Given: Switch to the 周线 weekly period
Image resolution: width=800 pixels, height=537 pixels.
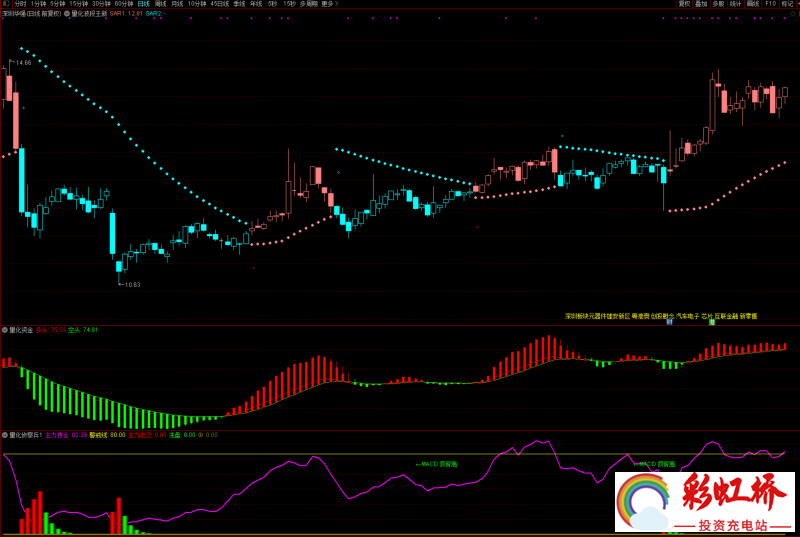Looking at the screenshot, I should (x=160, y=4).
